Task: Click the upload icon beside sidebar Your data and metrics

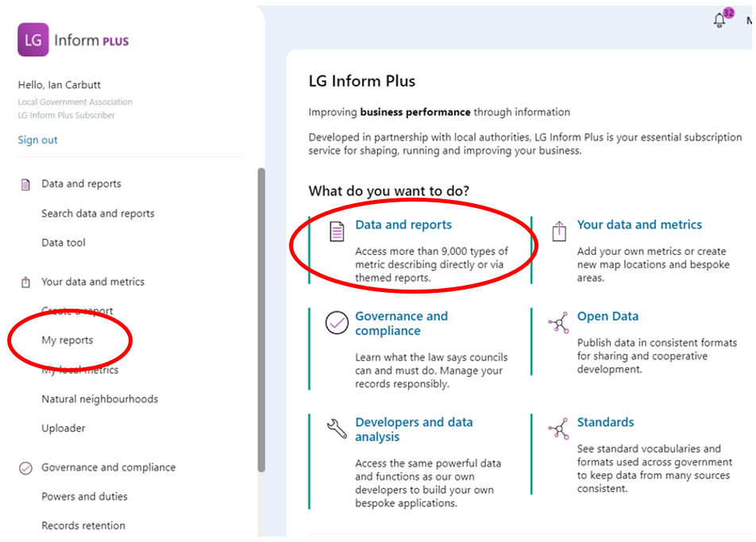Action: [x=25, y=282]
